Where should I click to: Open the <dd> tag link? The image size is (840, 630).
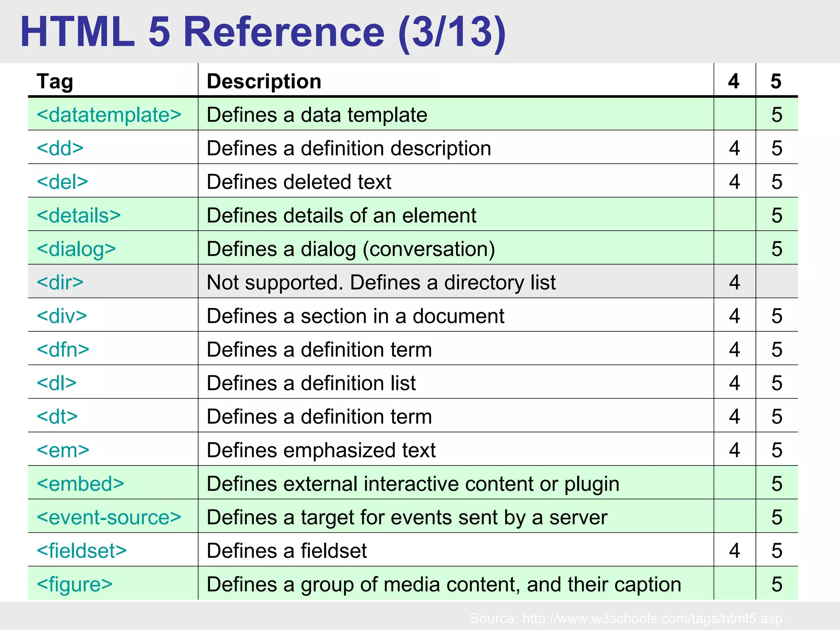pyautogui.click(x=60, y=148)
